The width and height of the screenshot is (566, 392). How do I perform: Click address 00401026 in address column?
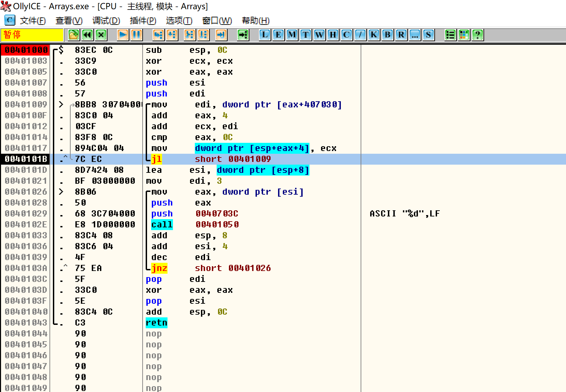[x=26, y=192]
